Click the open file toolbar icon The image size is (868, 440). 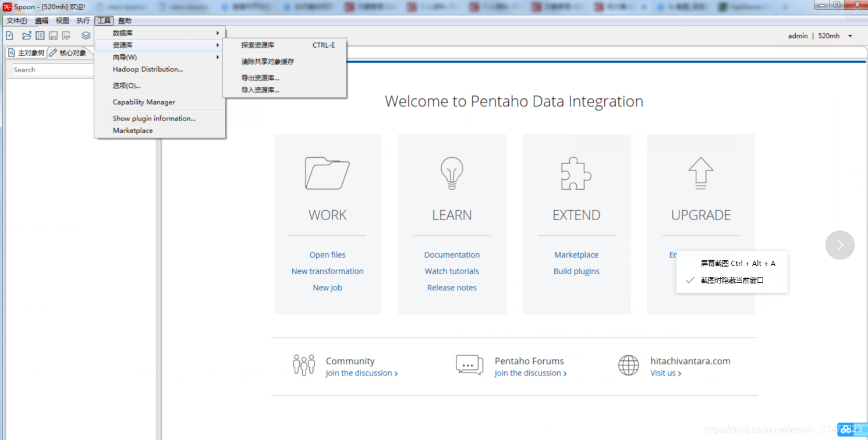click(x=27, y=36)
